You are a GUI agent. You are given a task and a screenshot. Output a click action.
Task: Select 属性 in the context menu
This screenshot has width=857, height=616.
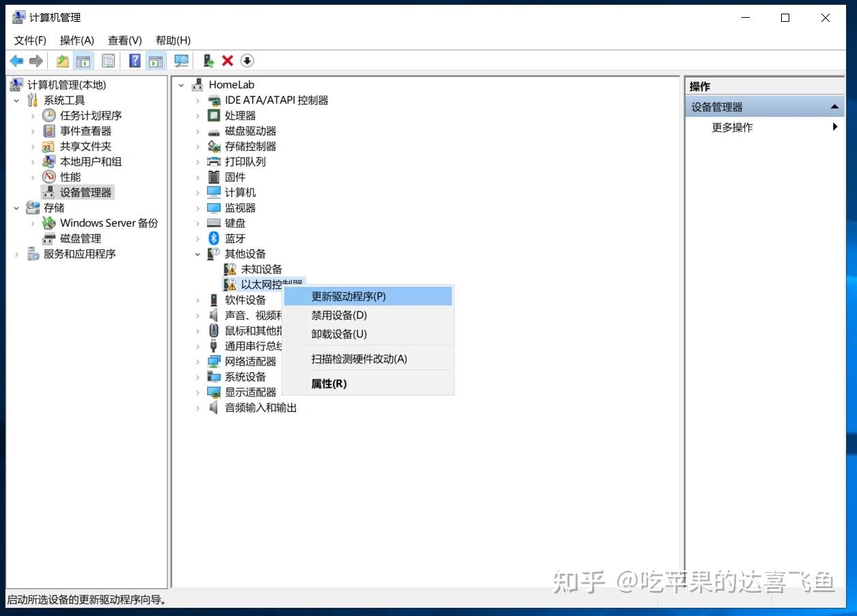(x=329, y=383)
